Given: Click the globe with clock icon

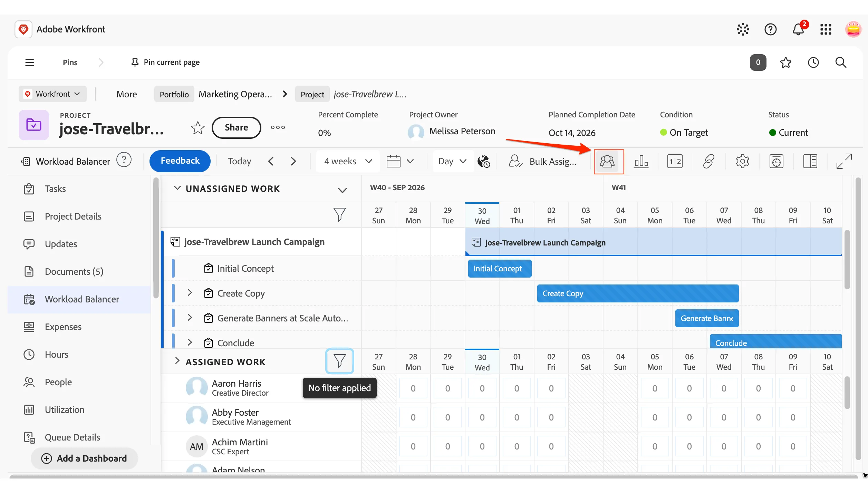Looking at the screenshot, I should click(484, 161).
